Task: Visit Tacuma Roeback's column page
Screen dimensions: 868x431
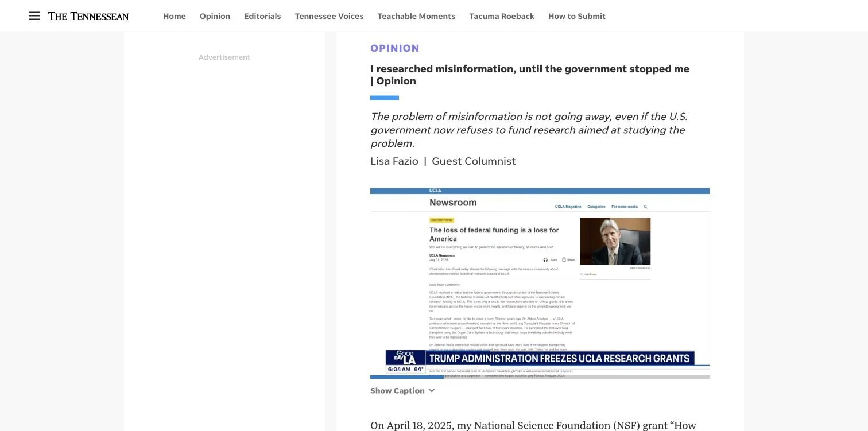Action: click(x=502, y=16)
